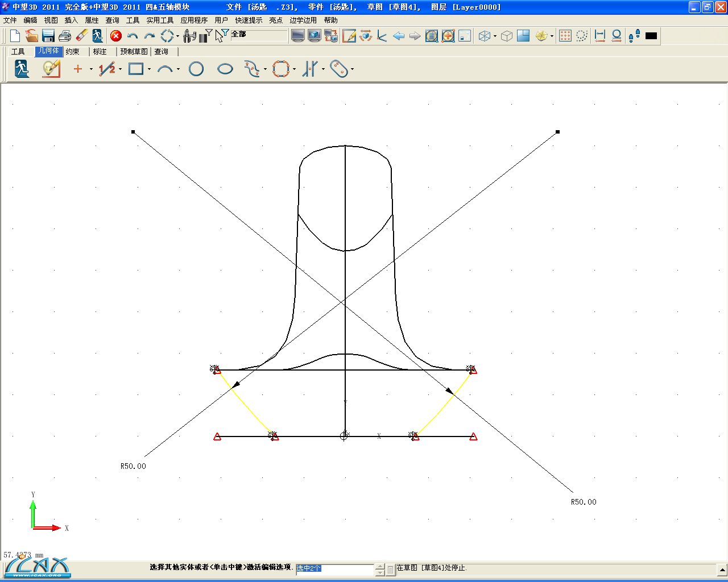
Task: Click the open folder icon
Action: [32, 36]
